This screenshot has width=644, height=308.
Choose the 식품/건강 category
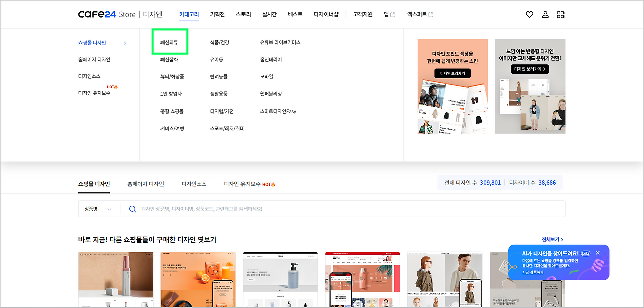[220, 42]
